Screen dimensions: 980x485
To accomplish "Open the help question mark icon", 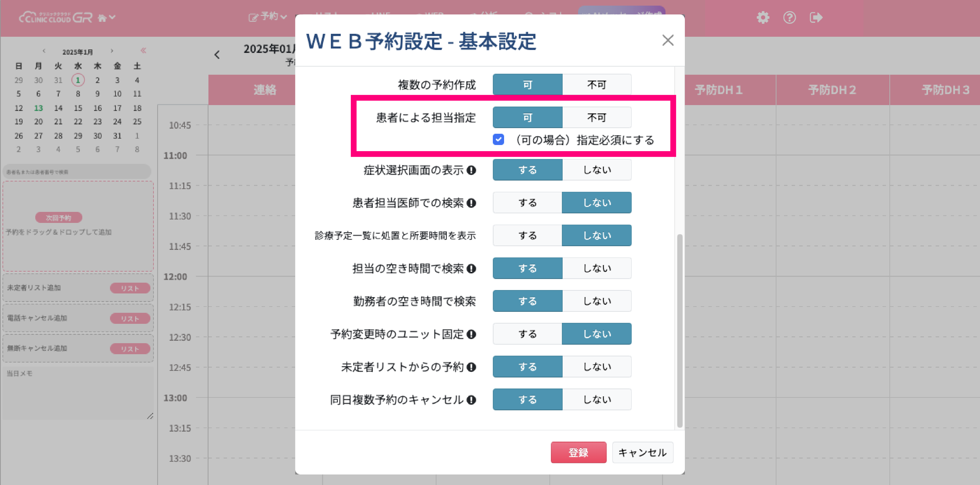I will [x=789, y=17].
